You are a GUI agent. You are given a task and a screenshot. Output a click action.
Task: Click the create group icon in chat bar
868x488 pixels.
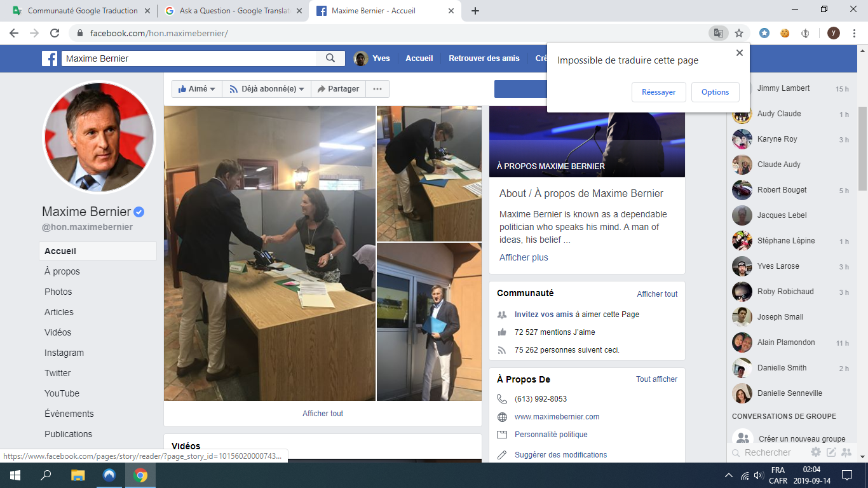pyautogui.click(x=846, y=452)
